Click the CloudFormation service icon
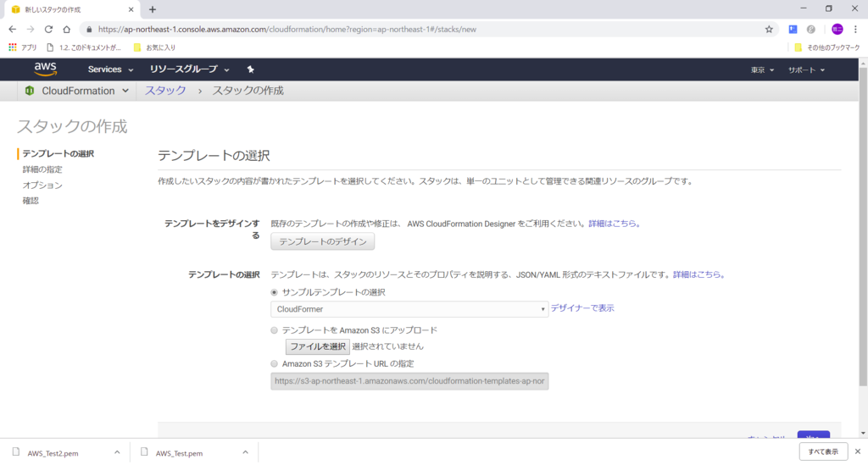This screenshot has height=465, width=868. click(x=30, y=91)
